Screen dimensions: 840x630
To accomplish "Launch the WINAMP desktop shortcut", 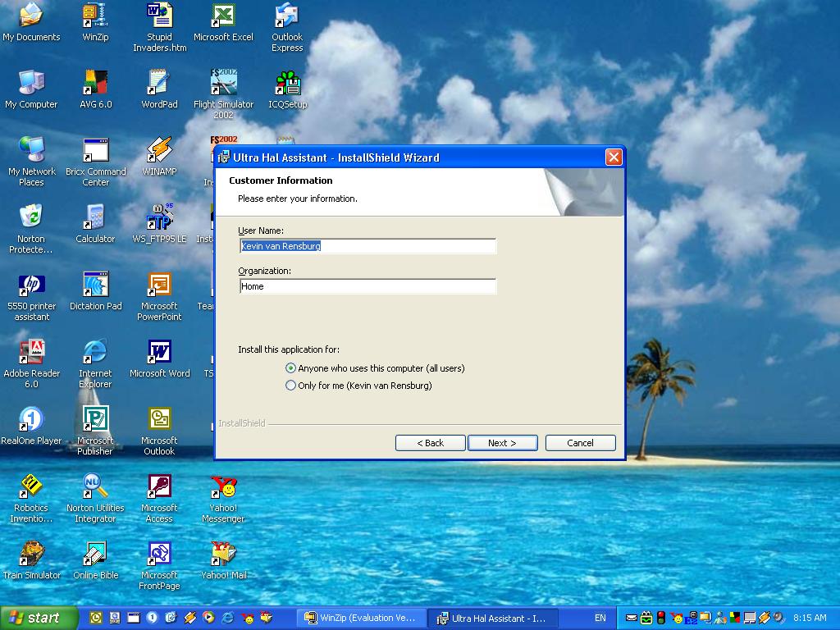I will click(159, 151).
